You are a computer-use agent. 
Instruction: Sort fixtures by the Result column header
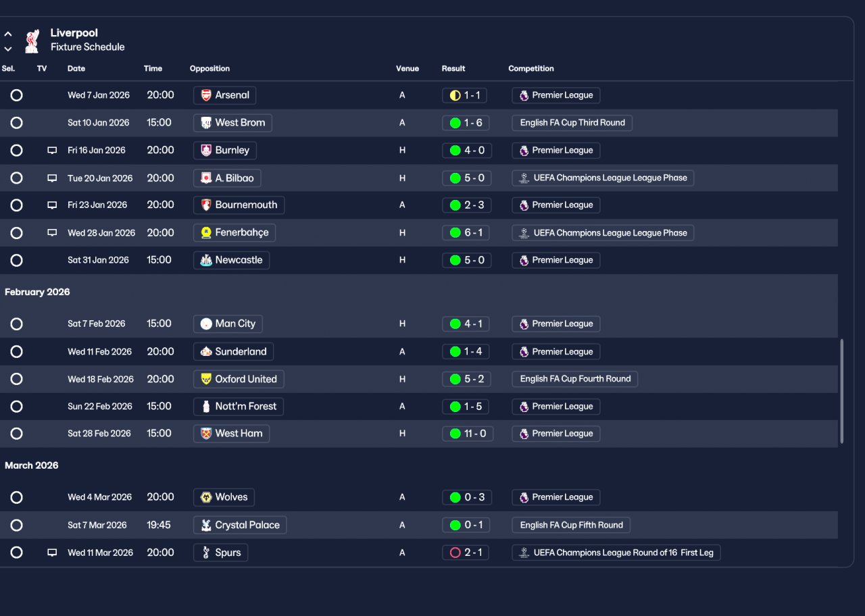coord(453,68)
